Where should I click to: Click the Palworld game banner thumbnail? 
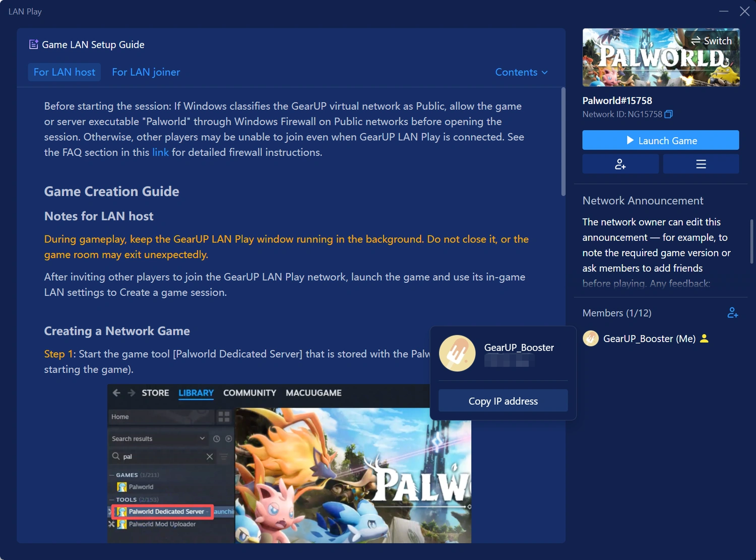pos(661,57)
